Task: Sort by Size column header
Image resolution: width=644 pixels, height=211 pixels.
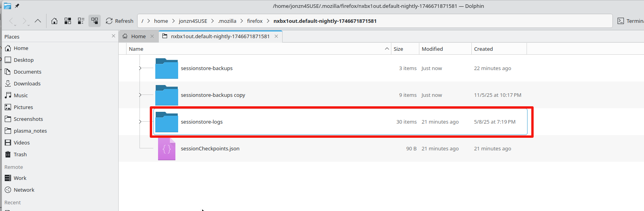Action: pos(405,49)
